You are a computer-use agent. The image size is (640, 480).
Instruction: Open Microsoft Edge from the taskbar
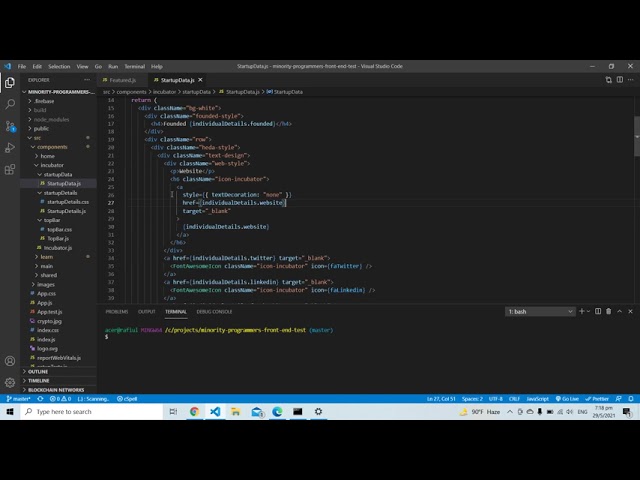point(277,411)
